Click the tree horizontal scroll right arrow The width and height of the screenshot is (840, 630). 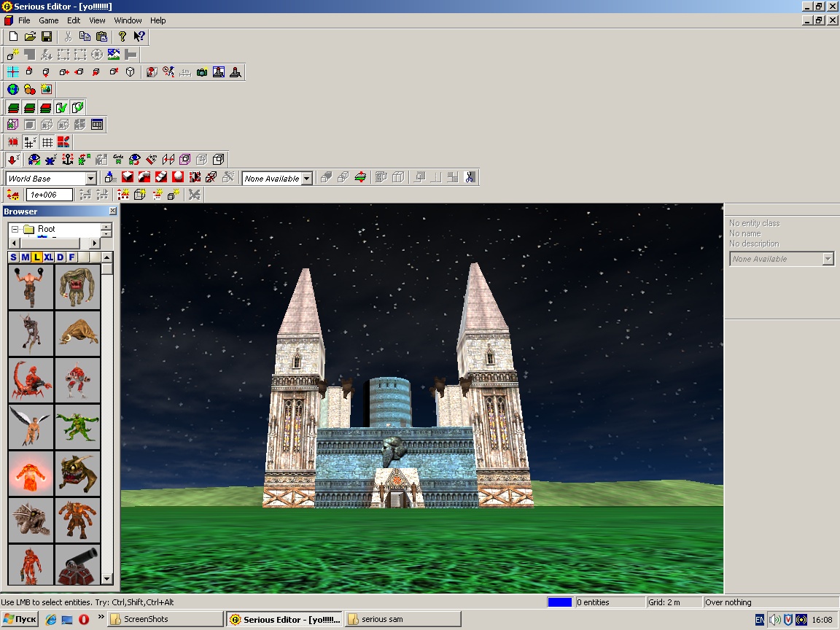[x=94, y=244]
